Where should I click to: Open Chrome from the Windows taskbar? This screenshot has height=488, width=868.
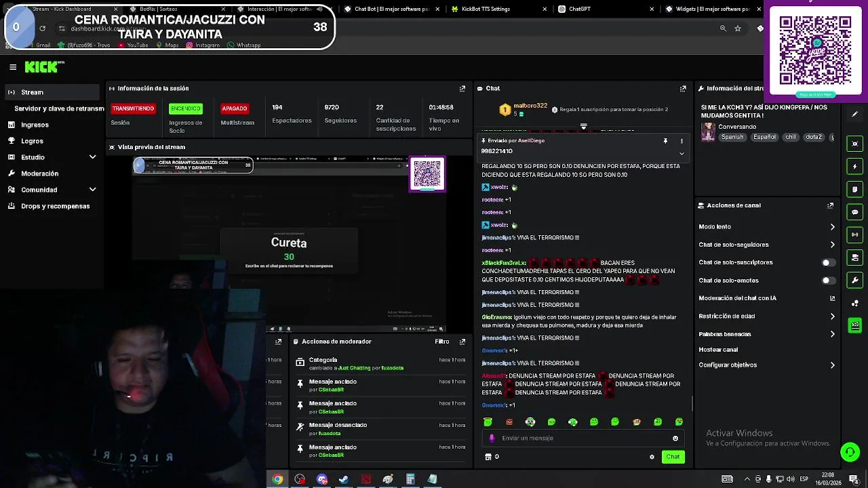[277, 479]
